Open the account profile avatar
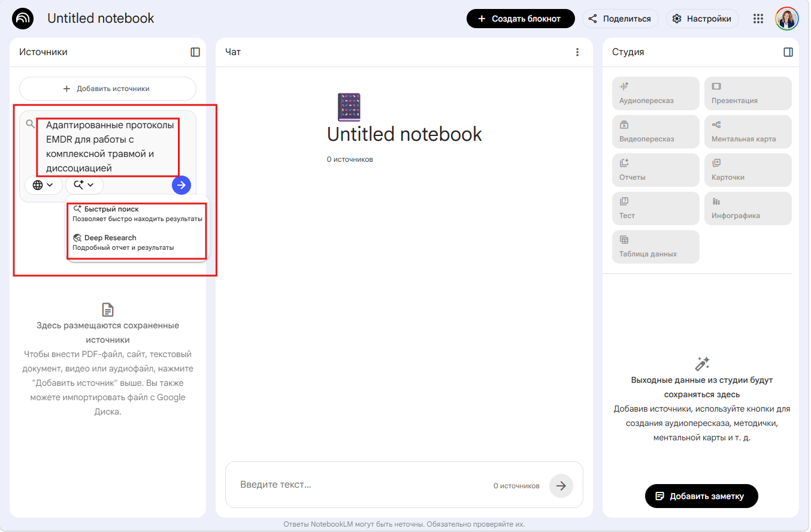The height and width of the screenshot is (532, 811). coord(786,19)
